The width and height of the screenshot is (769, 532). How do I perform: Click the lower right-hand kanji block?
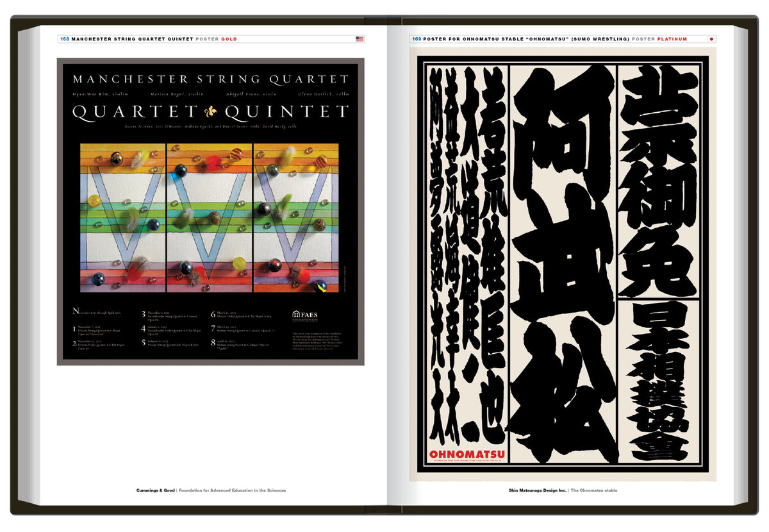[x=659, y=382]
